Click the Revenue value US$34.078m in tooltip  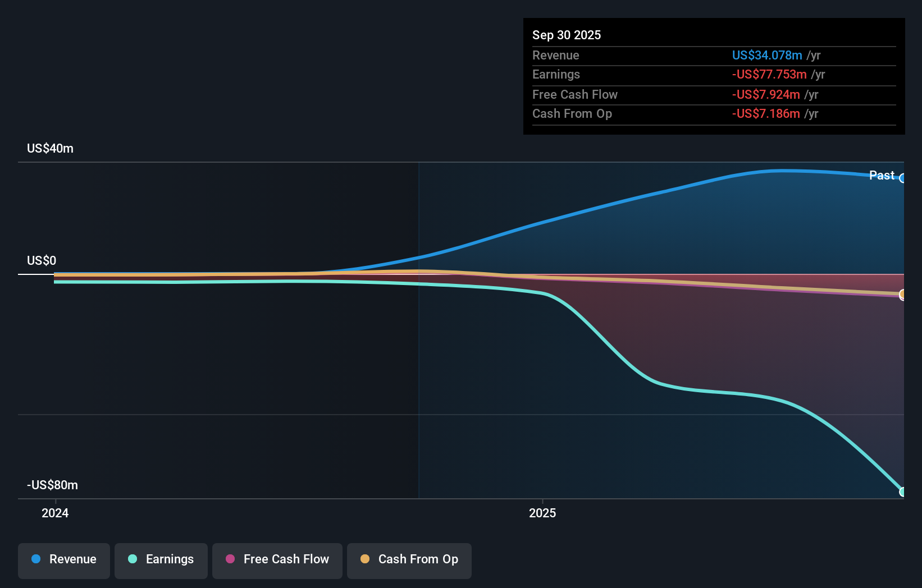click(767, 55)
